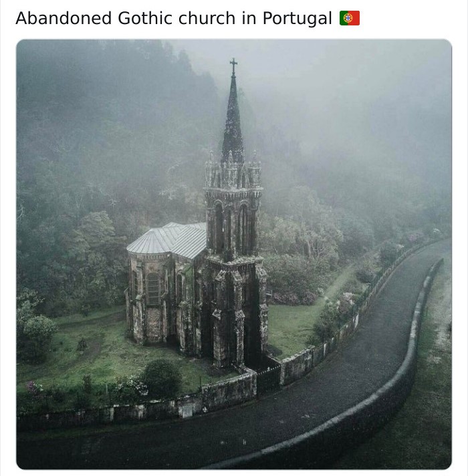Open the foggy church photo

click(234, 255)
